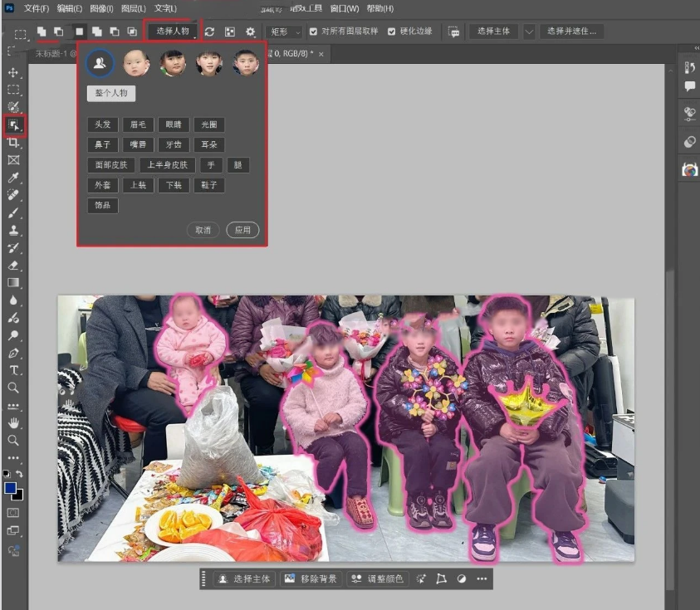The width and height of the screenshot is (700, 610).
Task: Open the 图像(I) menu
Action: pos(101,8)
